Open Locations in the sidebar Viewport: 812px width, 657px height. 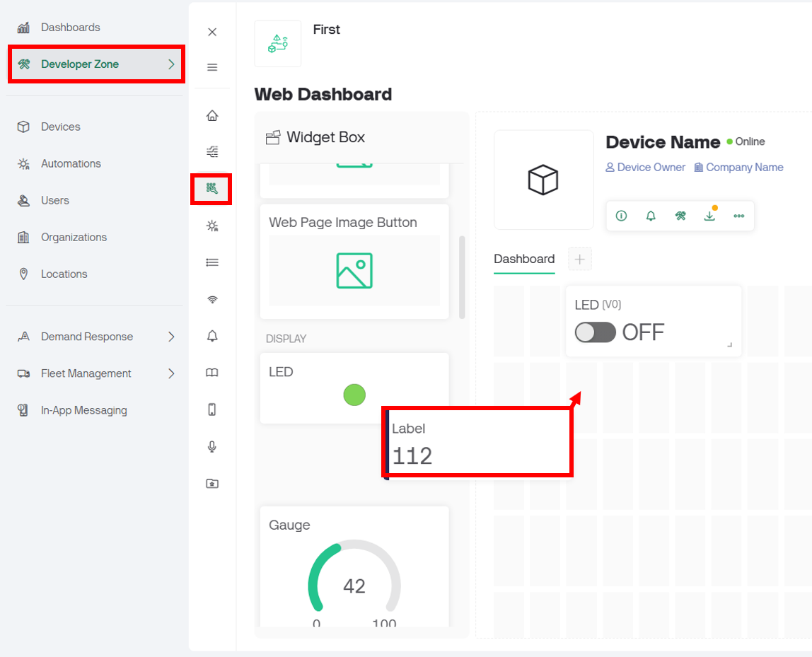click(x=64, y=274)
